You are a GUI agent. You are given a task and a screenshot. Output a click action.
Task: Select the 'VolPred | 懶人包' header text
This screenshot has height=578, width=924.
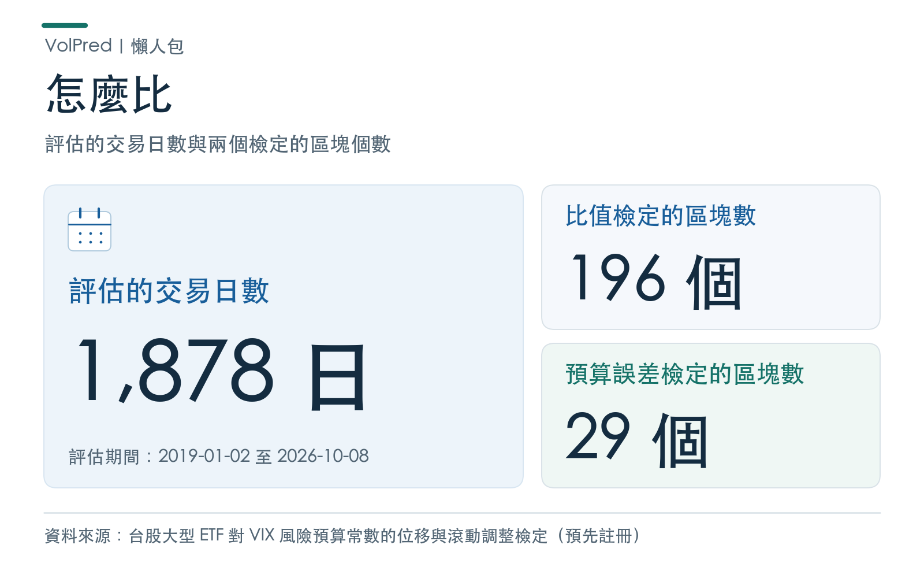114,46
